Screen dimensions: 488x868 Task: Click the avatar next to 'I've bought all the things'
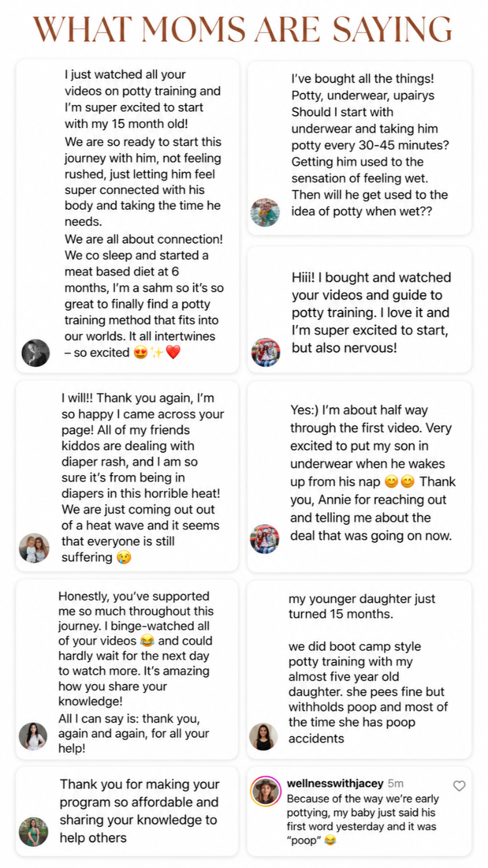pyautogui.click(x=265, y=213)
